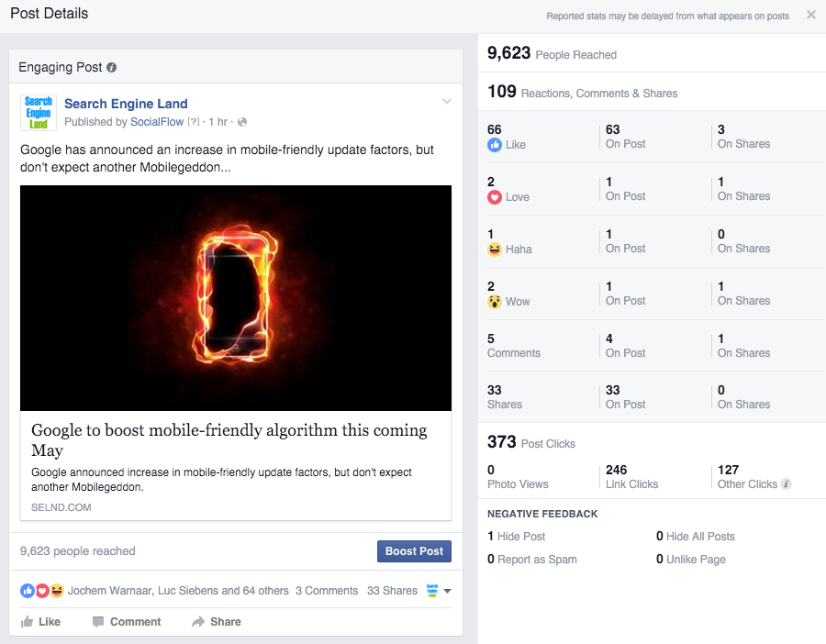
Task: Open the Search Engine Land profile picture
Action: coord(38,112)
